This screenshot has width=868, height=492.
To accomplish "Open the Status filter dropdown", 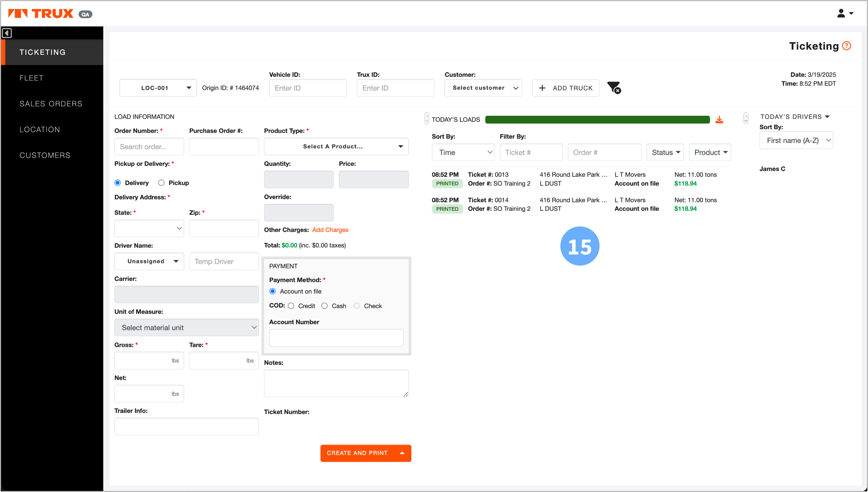I will coord(665,152).
